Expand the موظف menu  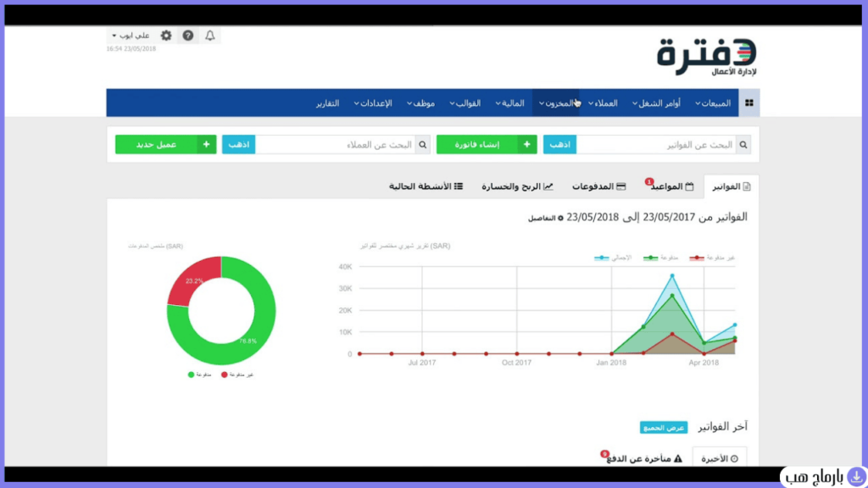tap(420, 103)
